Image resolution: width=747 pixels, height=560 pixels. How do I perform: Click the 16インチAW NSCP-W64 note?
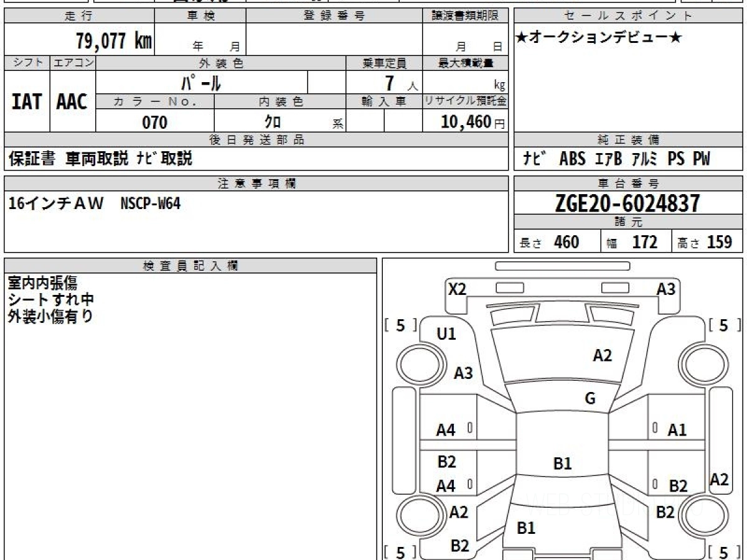pyautogui.click(x=94, y=203)
